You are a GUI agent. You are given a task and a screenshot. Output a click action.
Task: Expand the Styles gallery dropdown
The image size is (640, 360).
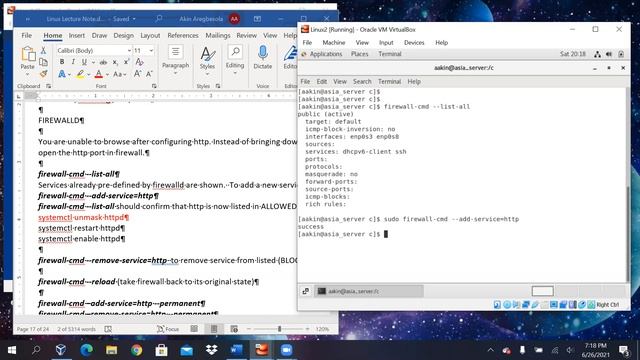coord(207,74)
